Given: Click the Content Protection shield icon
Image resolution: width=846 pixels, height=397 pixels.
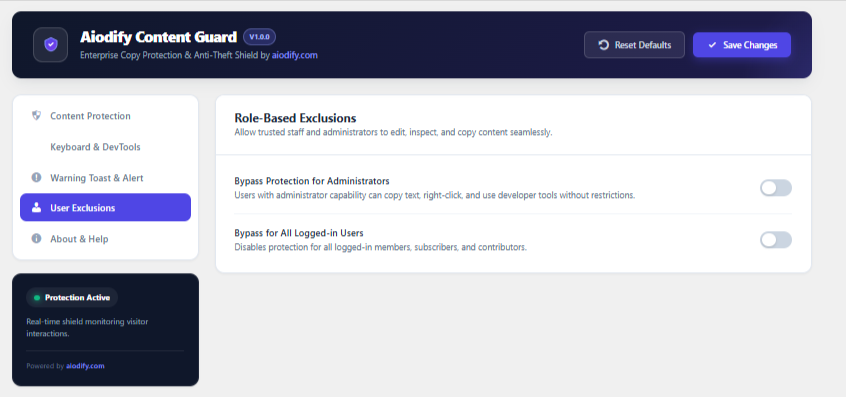Looking at the screenshot, I should 36,115.
